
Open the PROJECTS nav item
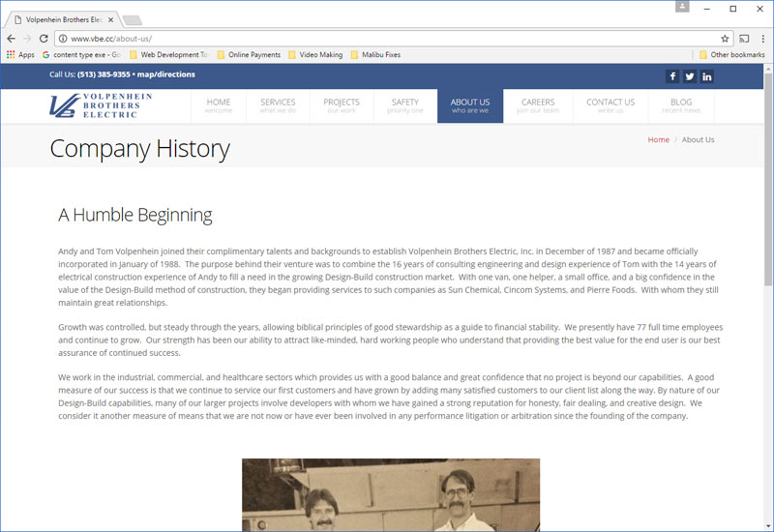(342, 105)
